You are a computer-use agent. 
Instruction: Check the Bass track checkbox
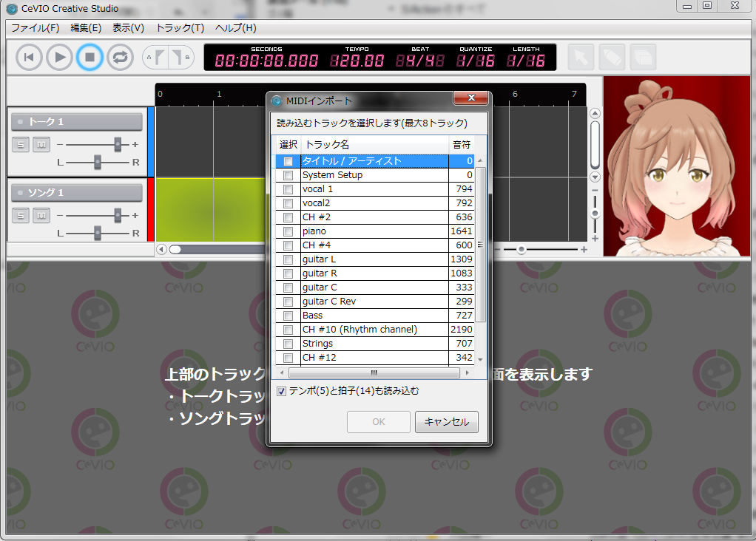288,316
